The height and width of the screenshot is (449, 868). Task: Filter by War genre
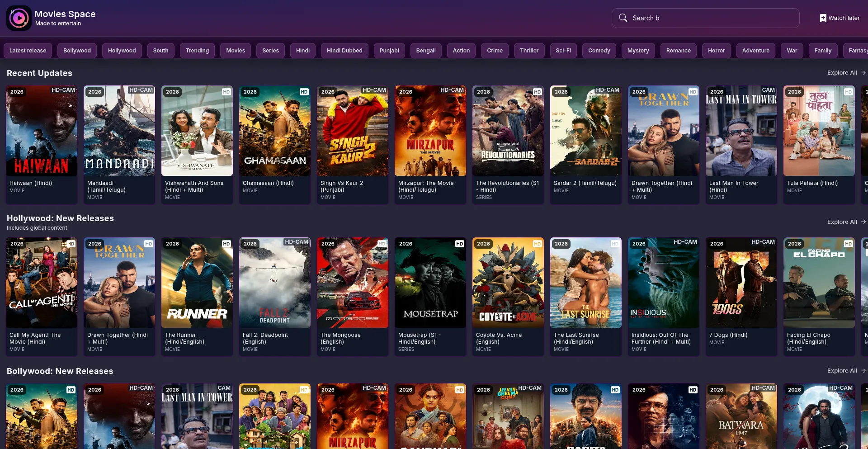coord(792,51)
